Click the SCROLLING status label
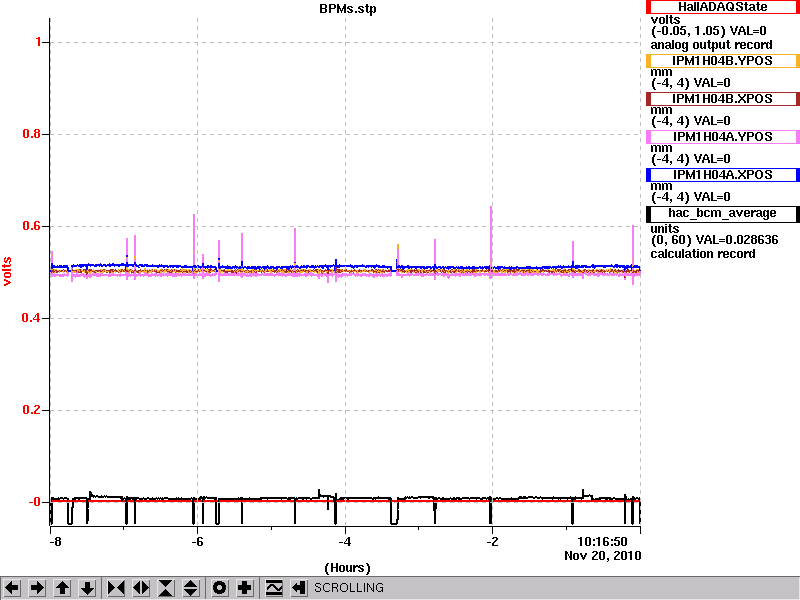This screenshot has width=800, height=600. point(349,588)
